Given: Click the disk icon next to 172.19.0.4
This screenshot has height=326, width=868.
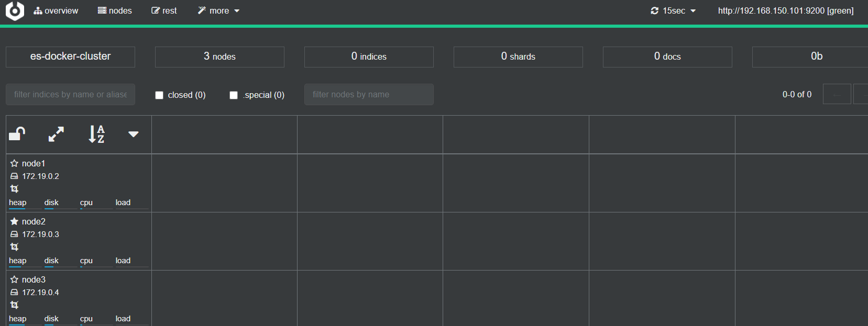Looking at the screenshot, I should point(14,293).
